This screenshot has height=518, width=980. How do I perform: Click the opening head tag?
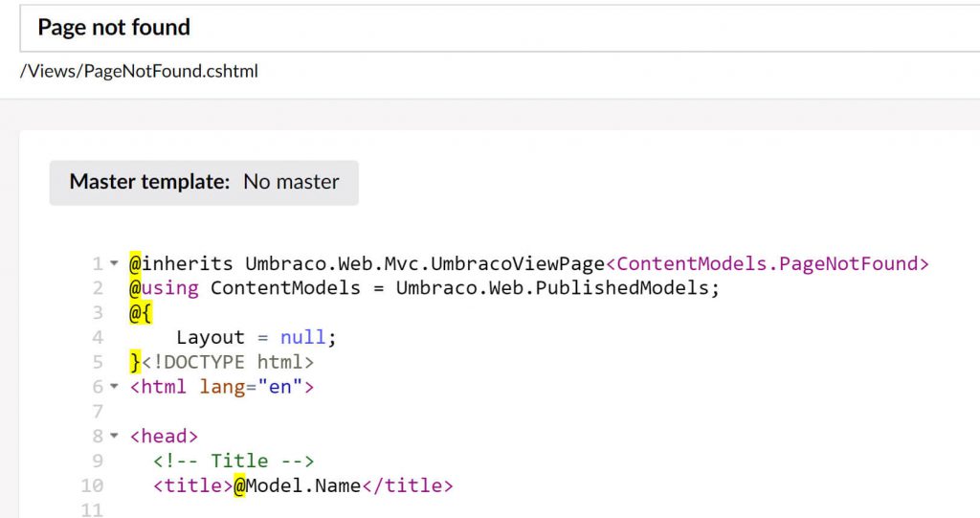click(164, 436)
